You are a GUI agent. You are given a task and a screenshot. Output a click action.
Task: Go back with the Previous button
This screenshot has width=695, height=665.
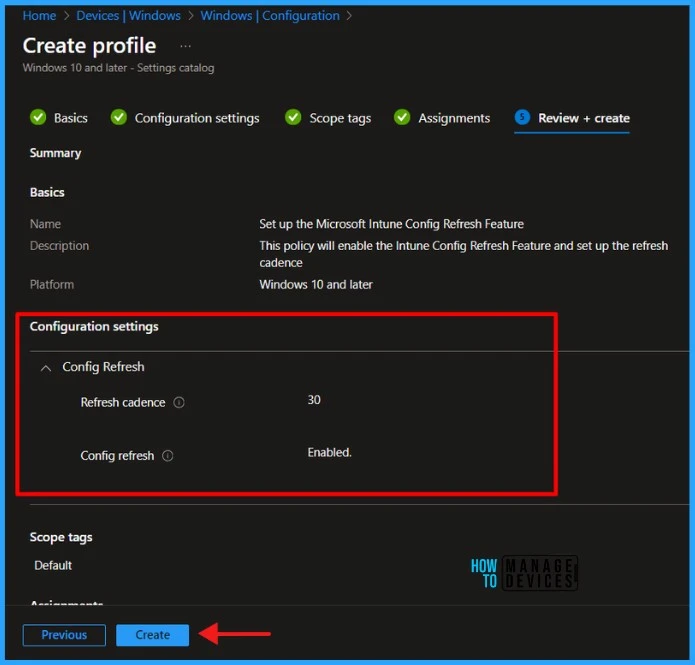pos(64,635)
